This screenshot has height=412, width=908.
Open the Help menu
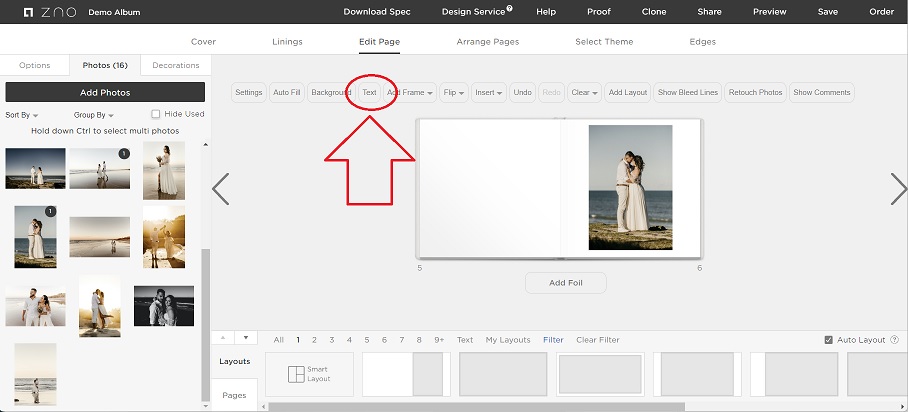click(546, 12)
